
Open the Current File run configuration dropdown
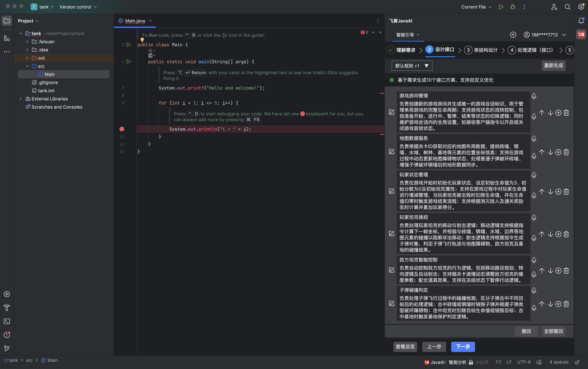pyautogui.click(x=476, y=7)
